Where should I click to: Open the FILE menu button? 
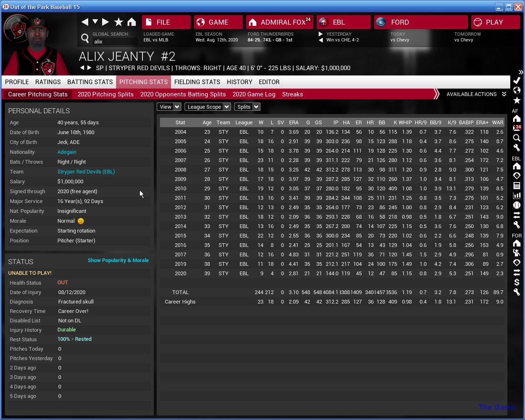click(166, 22)
